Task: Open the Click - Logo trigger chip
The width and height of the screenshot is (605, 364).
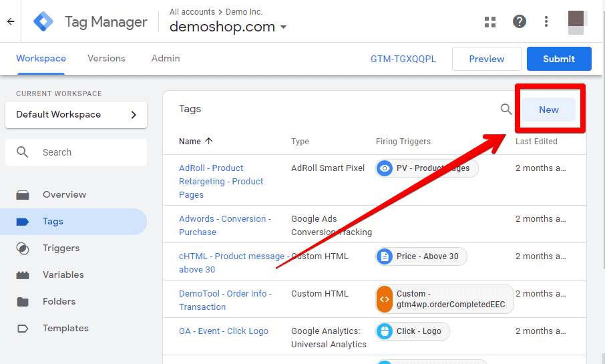Action: (x=413, y=331)
